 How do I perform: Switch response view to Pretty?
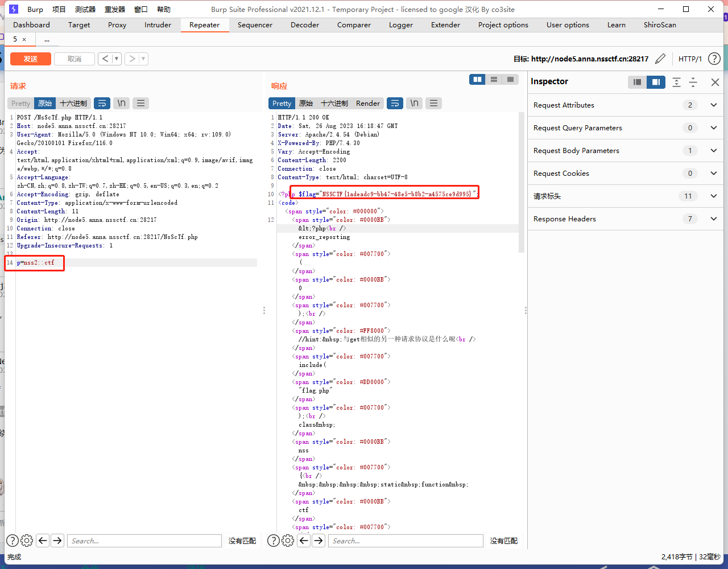click(x=282, y=103)
